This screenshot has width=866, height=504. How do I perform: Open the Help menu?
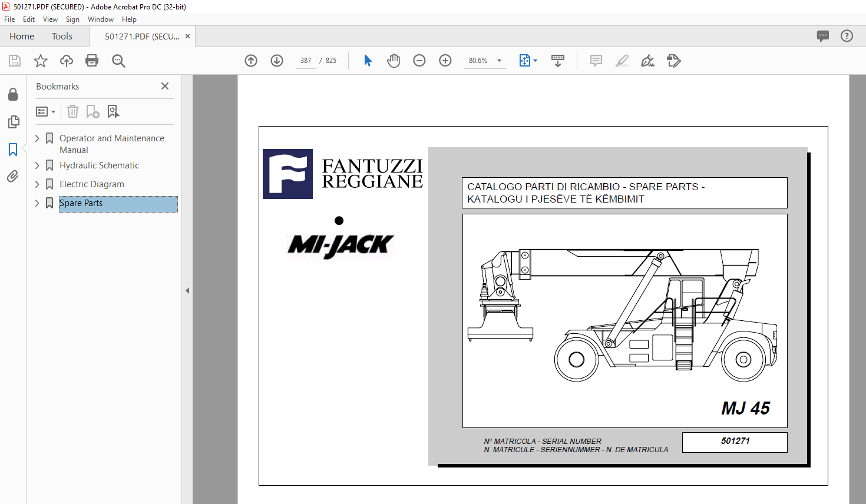(129, 19)
